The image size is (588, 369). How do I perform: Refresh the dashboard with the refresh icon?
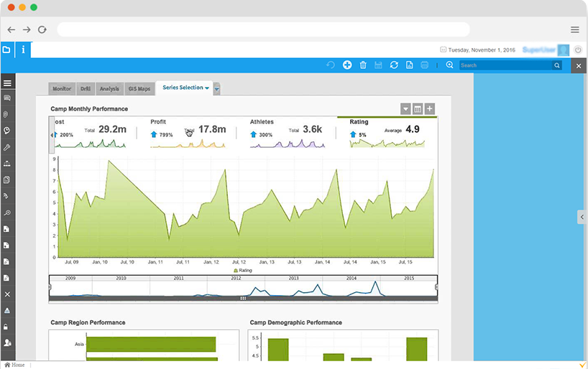[x=394, y=65]
